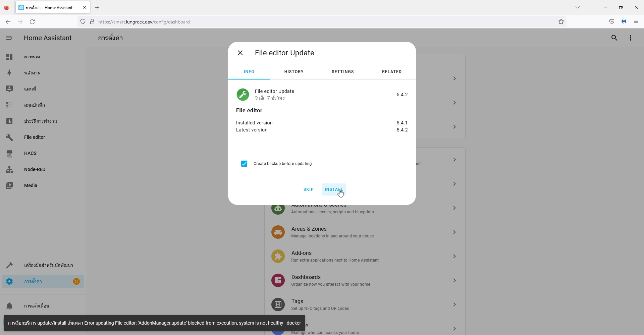Screen dimensions: 644x335
Task: Close the Home Assistant browser tab
Action: pyautogui.click(x=85, y=7)
